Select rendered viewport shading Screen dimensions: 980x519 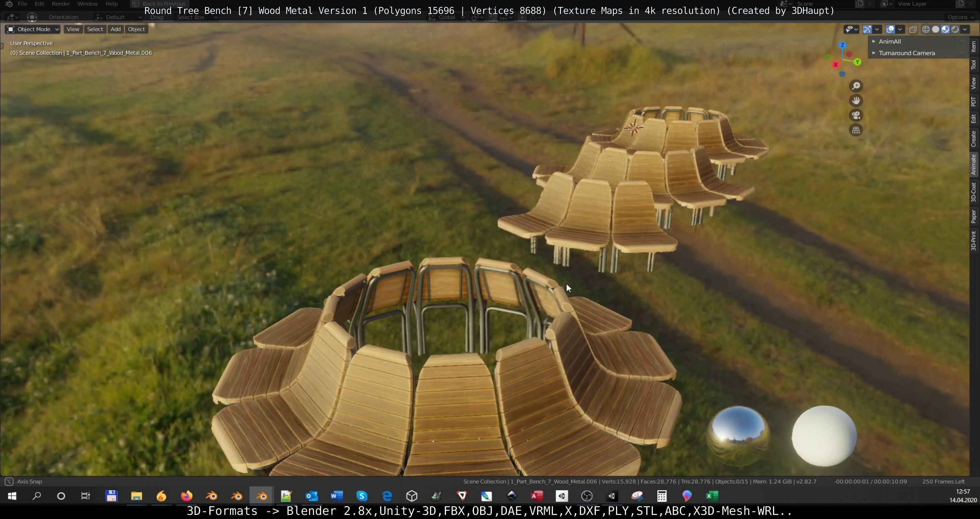tap(955, 29)
